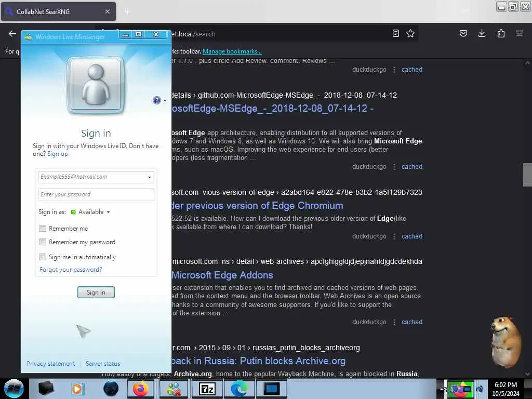The height and width of the screenshot is (399, 532).
Task: Maximize the Windows Live Messenger window
Action: (x=138, y=35)
